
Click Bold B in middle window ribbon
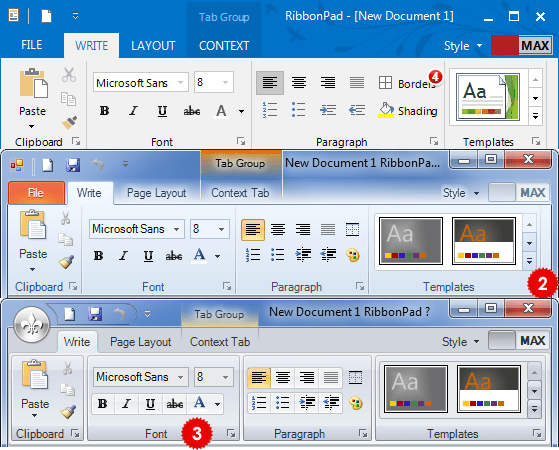pyautogui.click(x=98, y=256)
